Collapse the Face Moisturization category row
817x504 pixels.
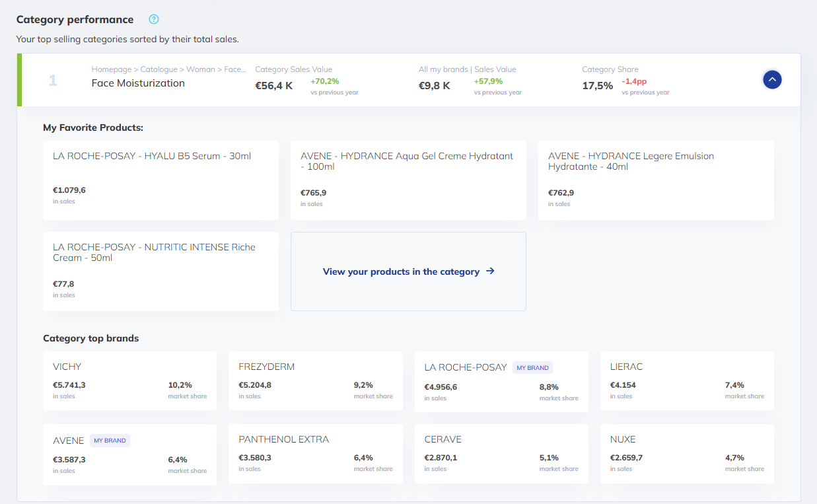click(772, 80)
